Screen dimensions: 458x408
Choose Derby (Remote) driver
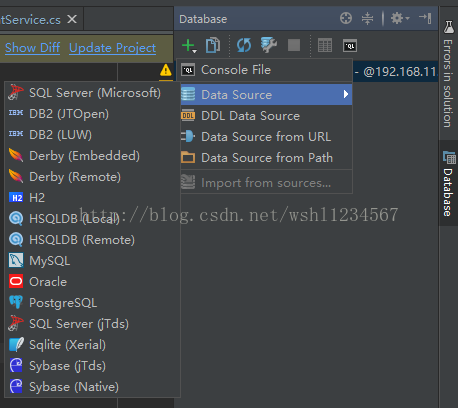coord(92,177)
